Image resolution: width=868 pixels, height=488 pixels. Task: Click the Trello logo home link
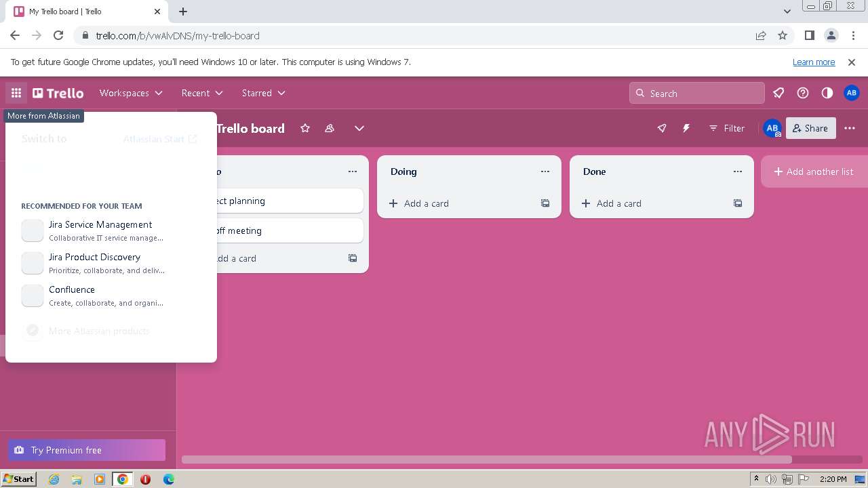(x=58, y=93)
